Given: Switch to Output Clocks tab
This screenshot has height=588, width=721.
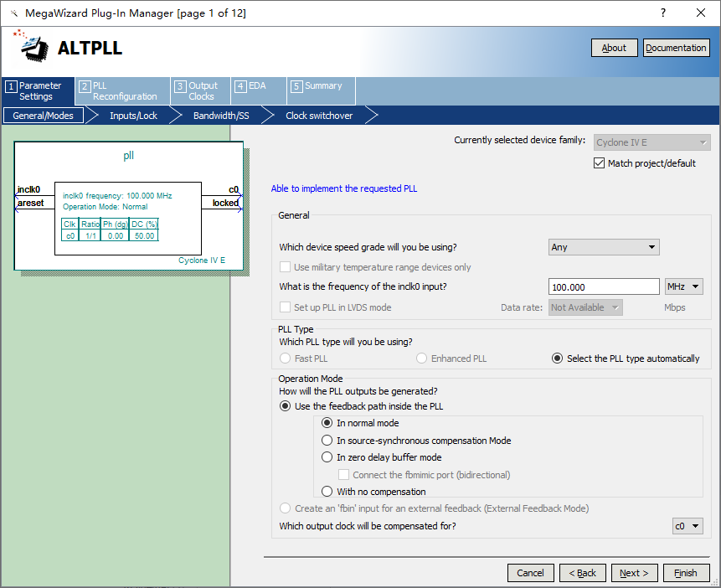Looking at the screenshot, I should 200,91.
